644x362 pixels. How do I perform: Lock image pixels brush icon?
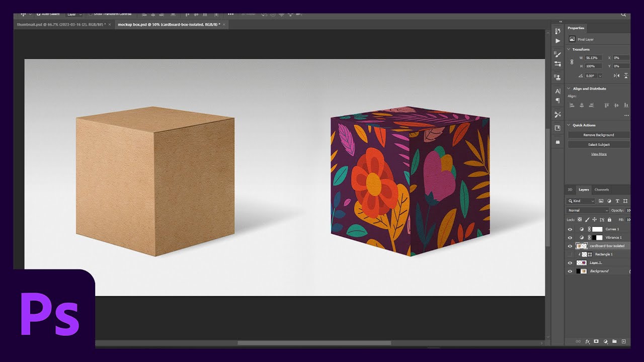587,220
